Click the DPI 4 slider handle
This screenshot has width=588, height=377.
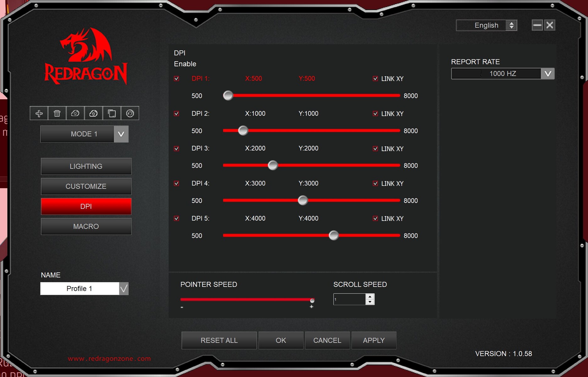303,200
